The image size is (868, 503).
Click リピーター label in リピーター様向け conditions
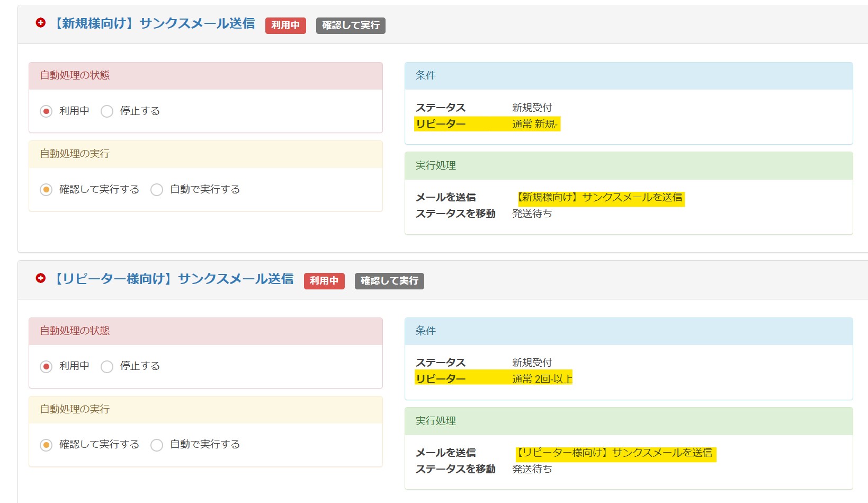(441, 379)
